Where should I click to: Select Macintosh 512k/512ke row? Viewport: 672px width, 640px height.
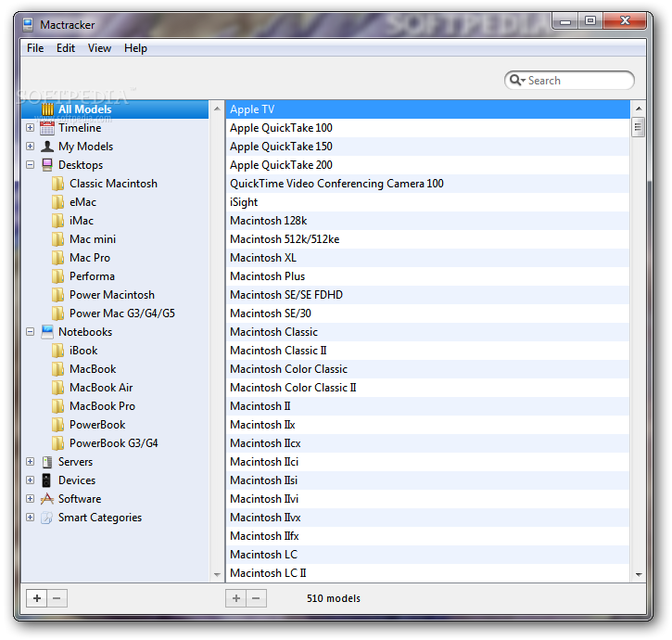pyautogui.click(x=427, y=239)
